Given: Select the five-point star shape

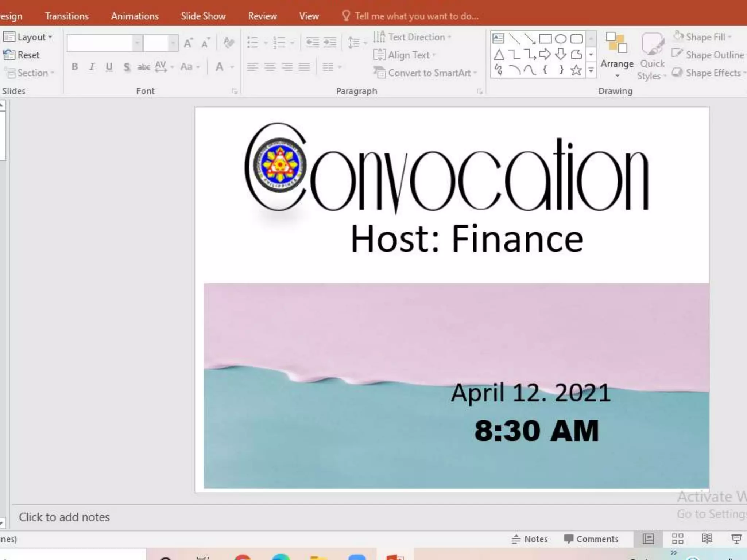Looking at the screenshot, I should tap(576, 70).
